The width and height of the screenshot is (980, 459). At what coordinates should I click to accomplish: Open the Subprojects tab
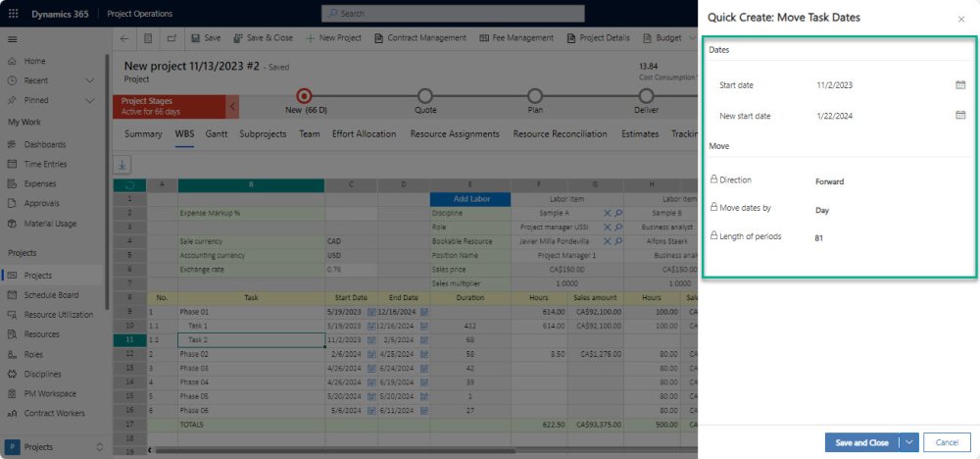click(263, 133)
